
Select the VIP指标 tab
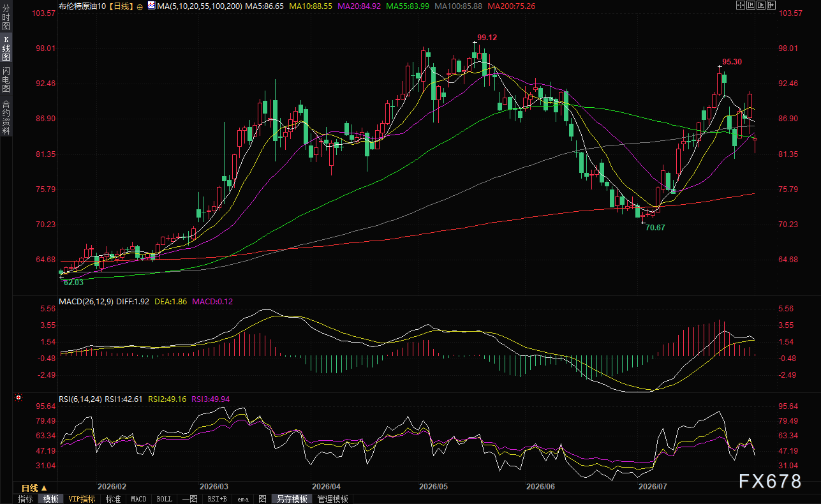click(82, 499)
